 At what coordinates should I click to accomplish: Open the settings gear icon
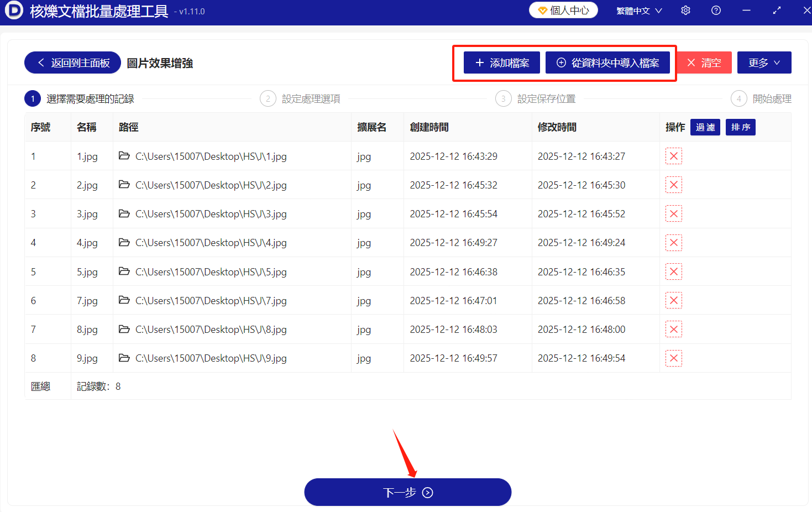685,10
